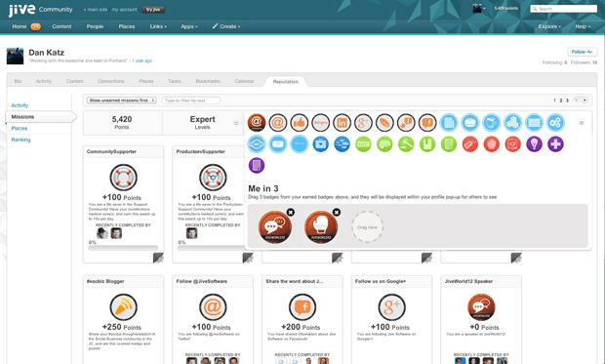605x364 pixels.
Task: Select the Facebook speech-bubble badge in earned badges row
Action: [x=427, y=123]
